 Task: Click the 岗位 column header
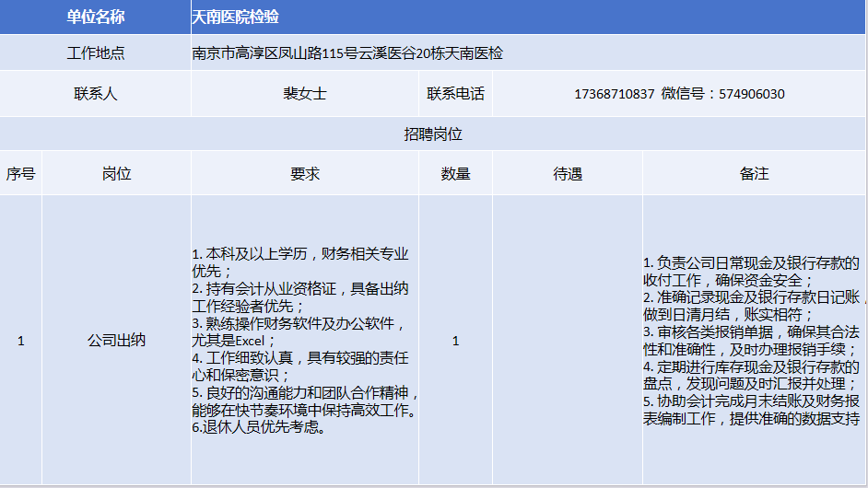point(117,173)
